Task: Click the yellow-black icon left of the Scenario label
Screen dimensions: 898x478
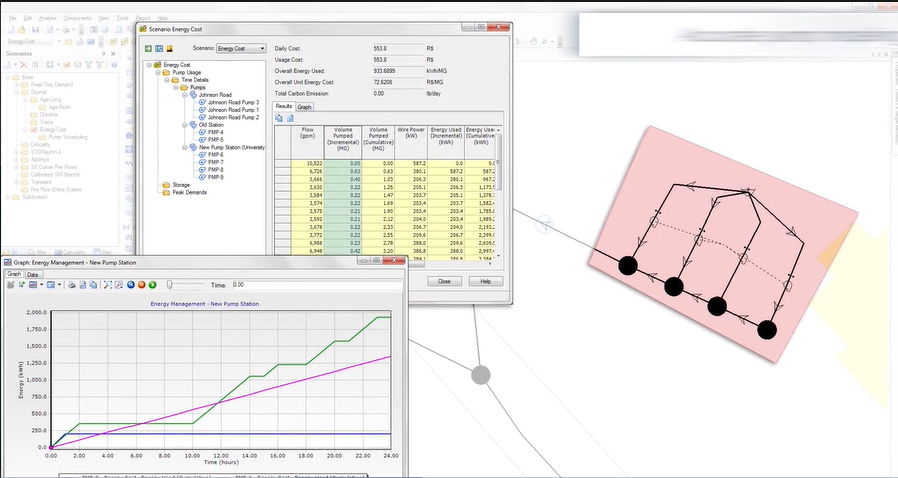Action: pyautogui.click(x=170, y=49)
